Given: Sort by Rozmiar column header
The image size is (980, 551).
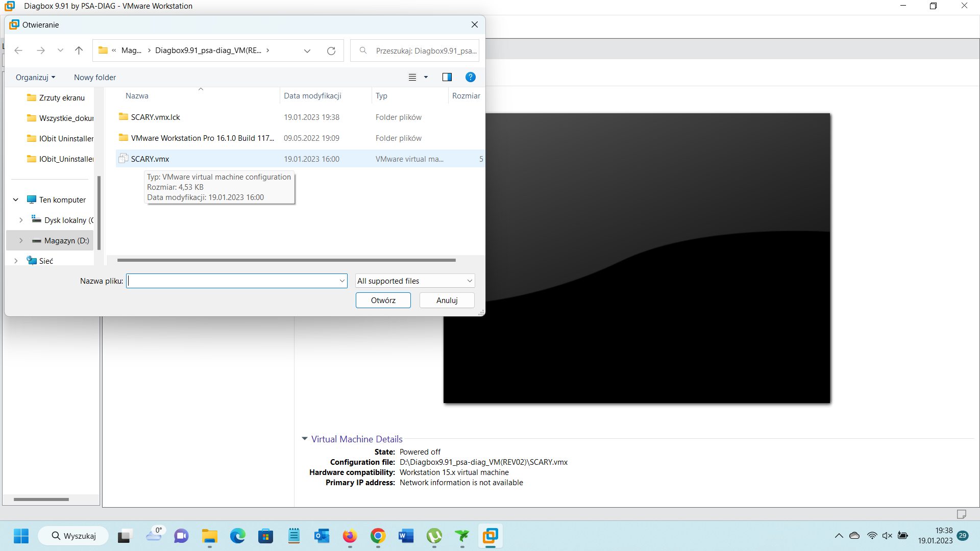Looking at the screenshot, I should [466, 96].
